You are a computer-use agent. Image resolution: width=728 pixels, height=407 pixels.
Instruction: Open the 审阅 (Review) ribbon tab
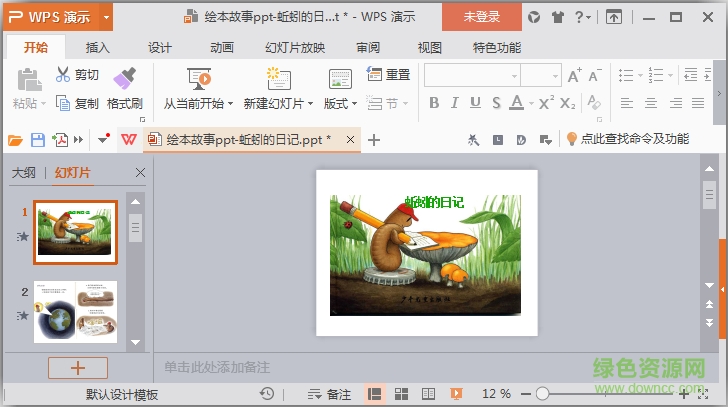click(368, 47)
